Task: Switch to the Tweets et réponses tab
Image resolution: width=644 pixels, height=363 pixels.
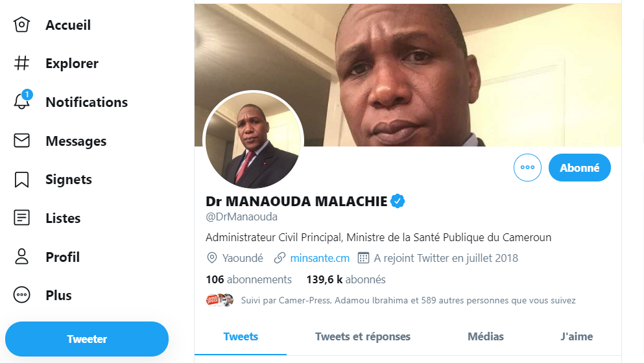Action: click(363, 336)
